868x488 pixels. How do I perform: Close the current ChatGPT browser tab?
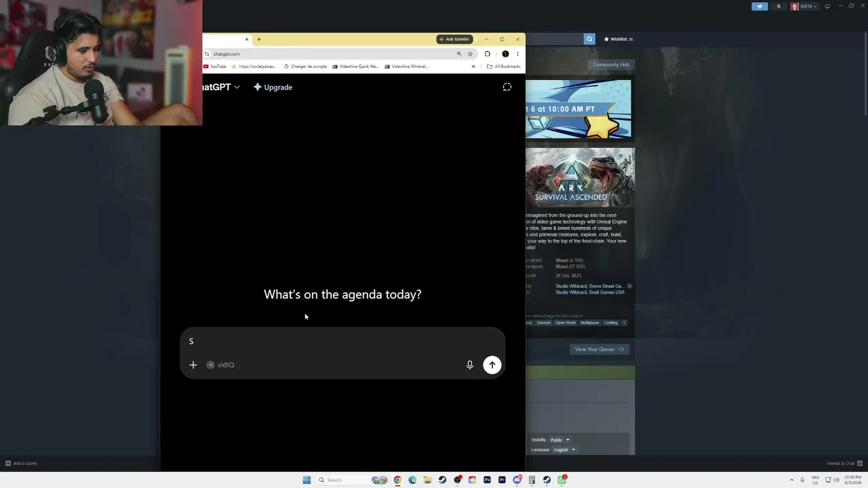click(247, 39)
